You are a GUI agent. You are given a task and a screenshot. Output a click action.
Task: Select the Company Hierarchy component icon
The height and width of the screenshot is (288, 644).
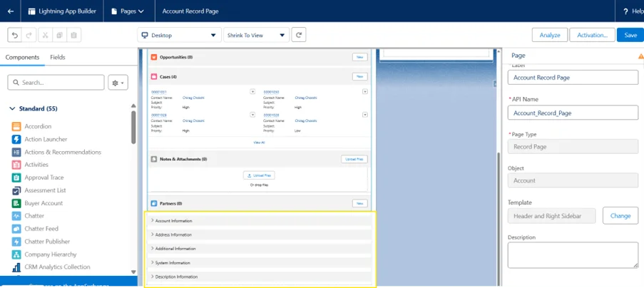coord(16,254)
